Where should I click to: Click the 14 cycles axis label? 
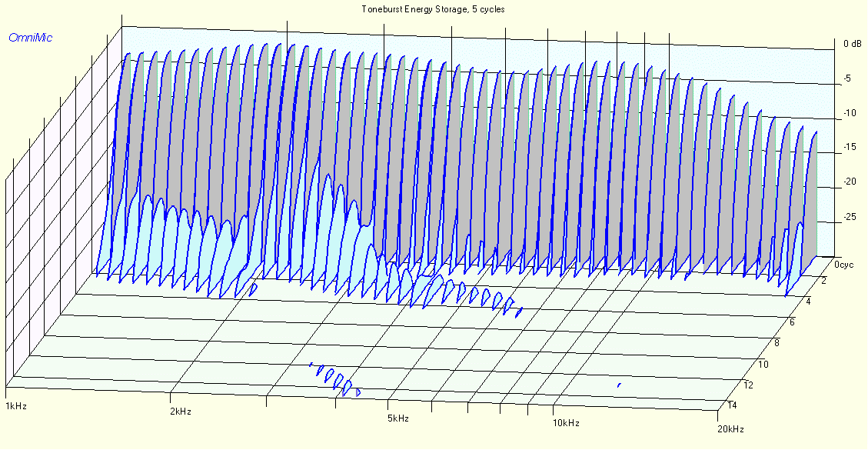pos(731,405)
